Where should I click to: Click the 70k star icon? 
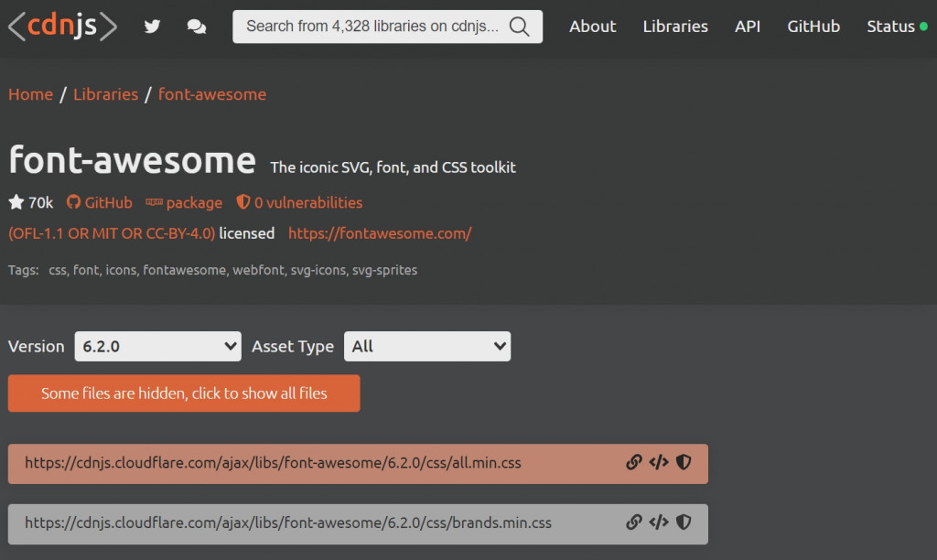click(16, 202)
